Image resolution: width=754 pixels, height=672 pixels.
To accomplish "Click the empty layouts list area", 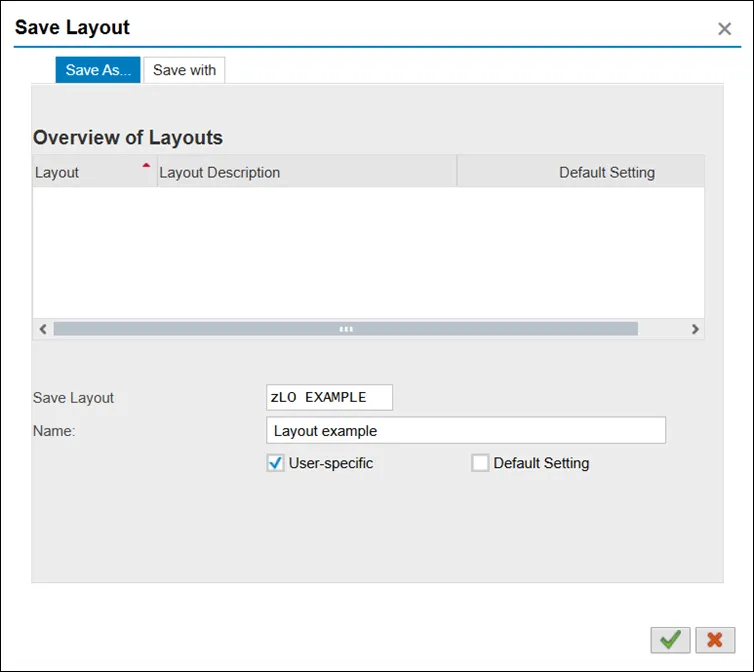I will pos(368,252).
